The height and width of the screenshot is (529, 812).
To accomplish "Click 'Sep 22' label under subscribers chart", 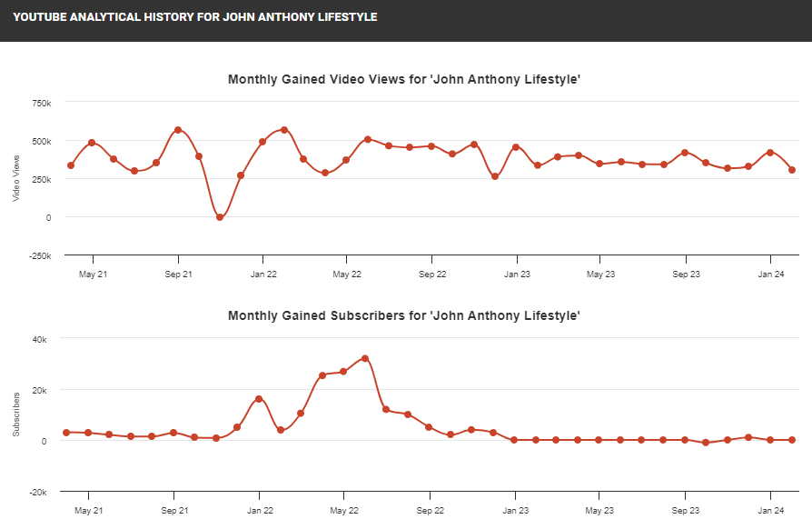I will point(430,510).
